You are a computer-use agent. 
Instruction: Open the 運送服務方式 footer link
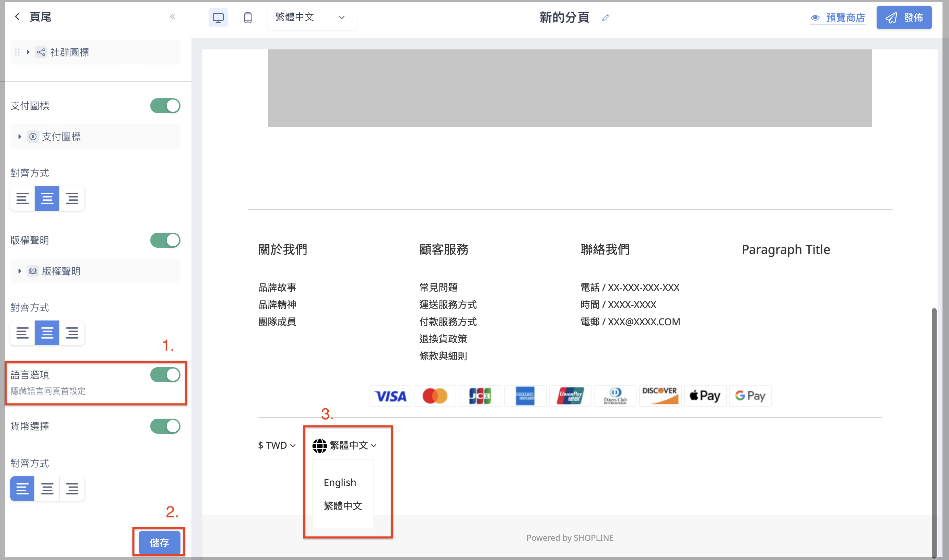point(448,304)
